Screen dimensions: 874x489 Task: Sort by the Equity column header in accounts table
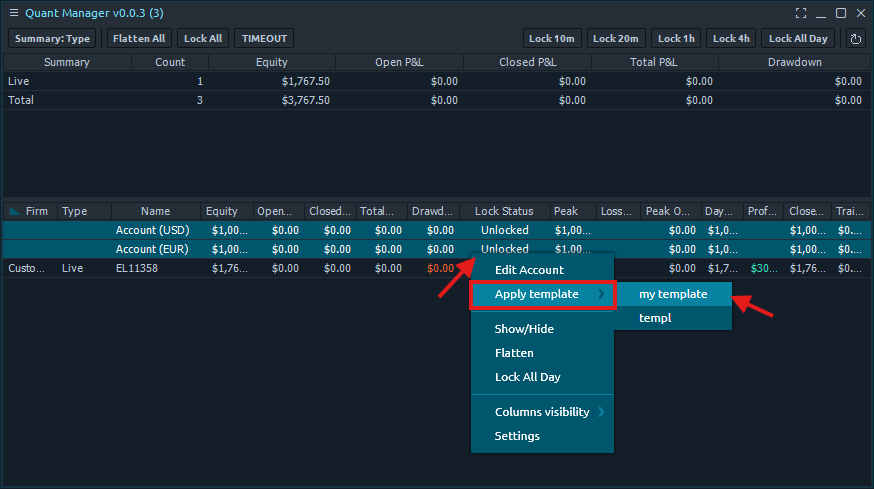221,211
